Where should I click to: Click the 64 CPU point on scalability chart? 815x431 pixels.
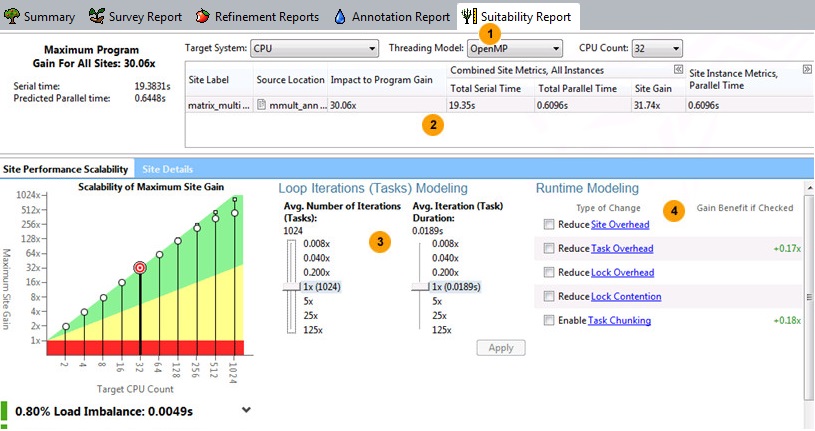coord(158,255)
